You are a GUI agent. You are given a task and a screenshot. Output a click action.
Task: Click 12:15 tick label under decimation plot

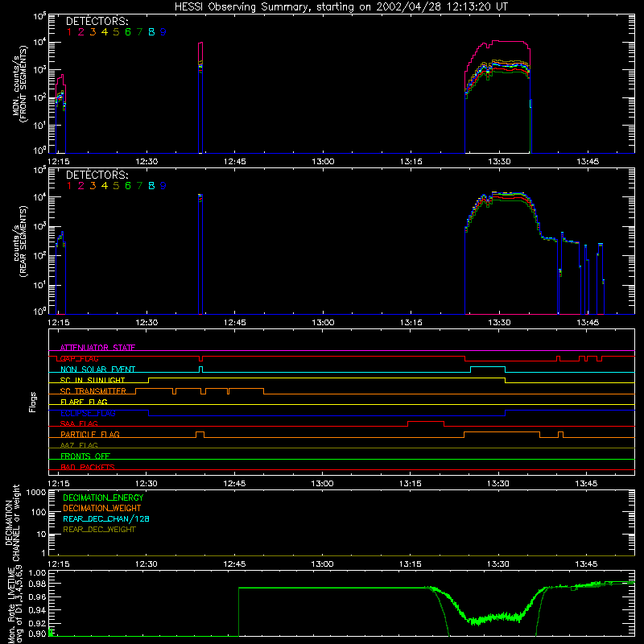coord(59,564)
